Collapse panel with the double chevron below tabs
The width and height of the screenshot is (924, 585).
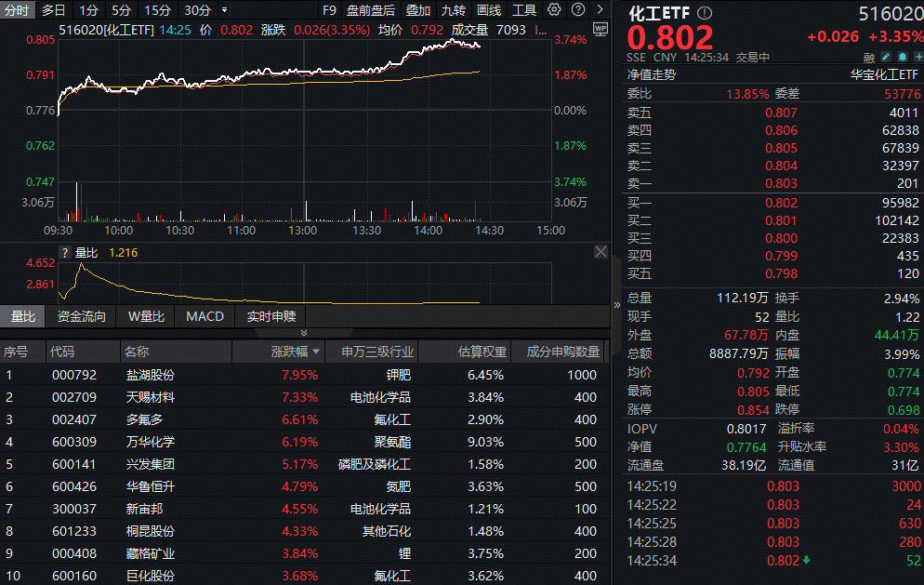pos(303,333)
